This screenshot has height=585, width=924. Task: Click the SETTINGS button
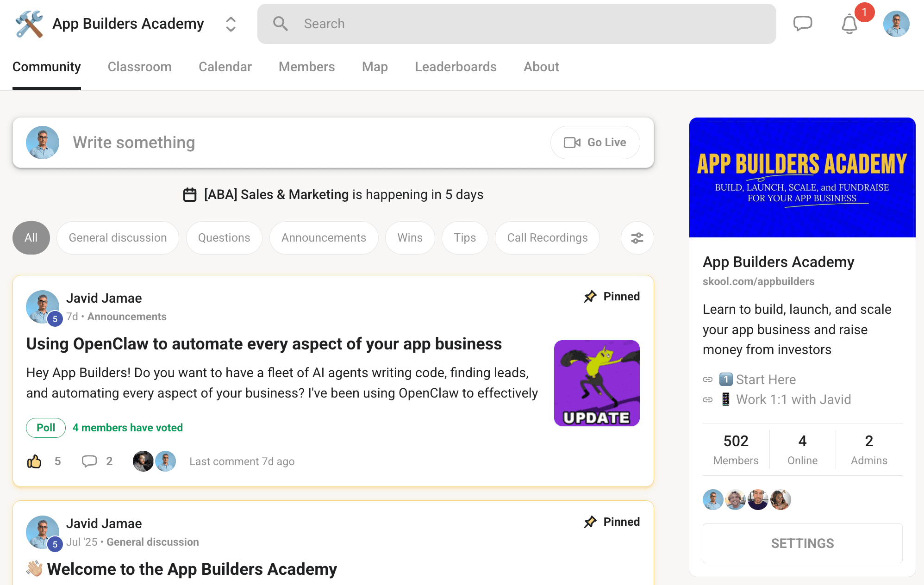click(802, 543)
